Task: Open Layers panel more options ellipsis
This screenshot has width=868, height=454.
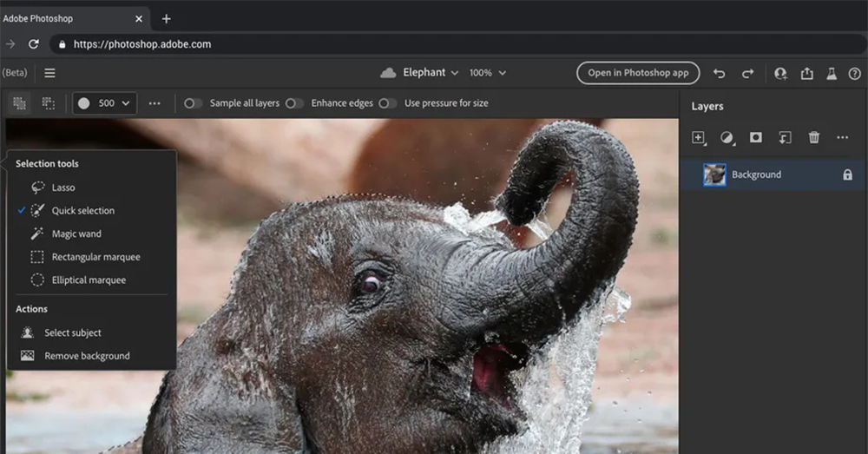Action: pos(843,137)
